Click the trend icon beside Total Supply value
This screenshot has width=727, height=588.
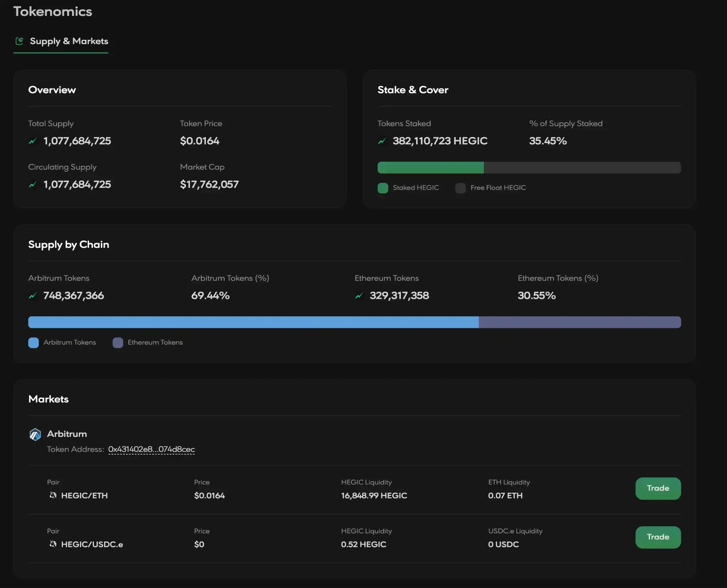33,141
